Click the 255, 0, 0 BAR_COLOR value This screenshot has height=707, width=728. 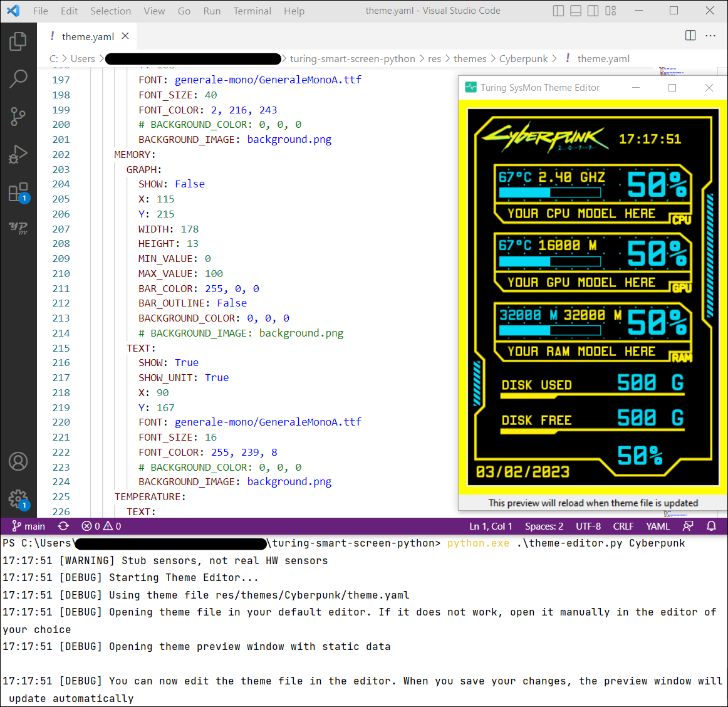232,288
